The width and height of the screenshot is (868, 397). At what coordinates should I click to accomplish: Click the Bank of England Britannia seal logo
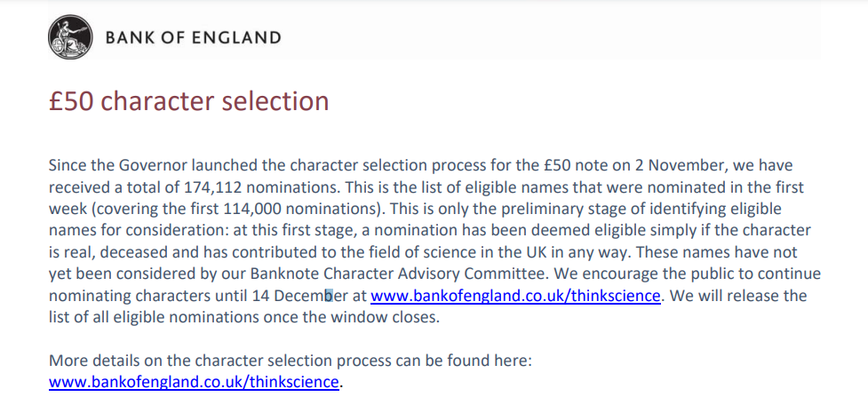(70, 36)
